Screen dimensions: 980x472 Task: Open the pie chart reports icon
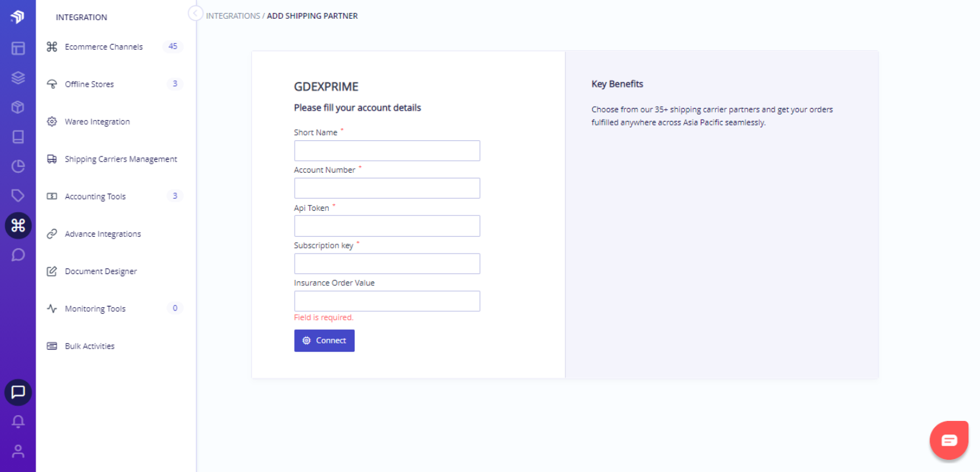(x=18, y=166)
